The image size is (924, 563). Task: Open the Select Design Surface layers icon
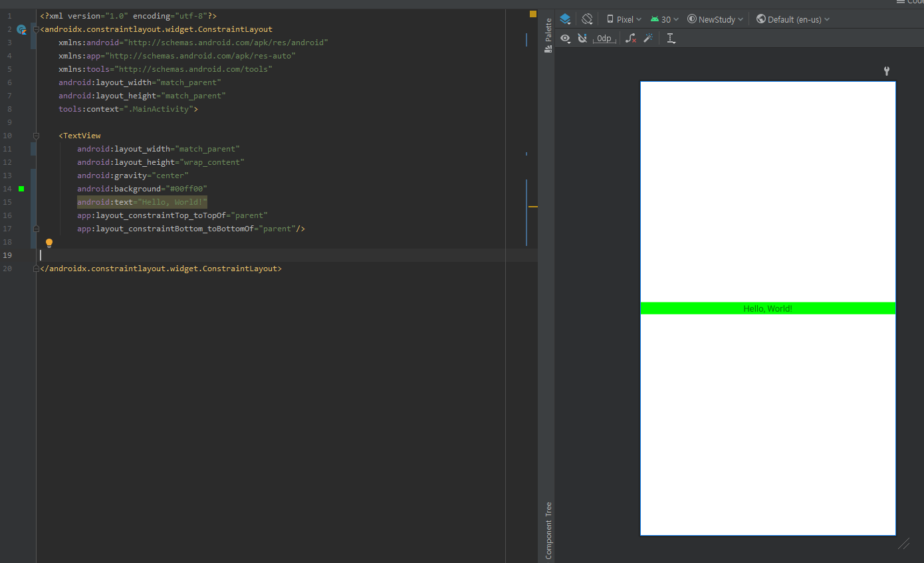point(565,19)
